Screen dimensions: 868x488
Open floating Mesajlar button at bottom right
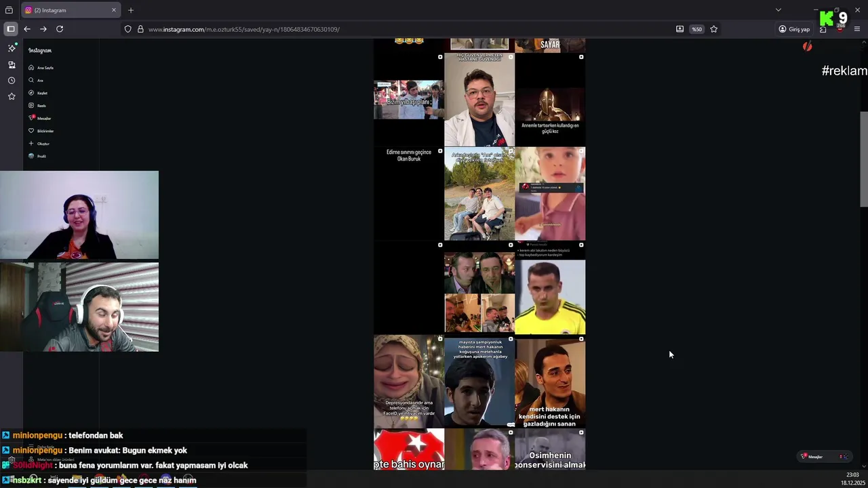(824, 457)
